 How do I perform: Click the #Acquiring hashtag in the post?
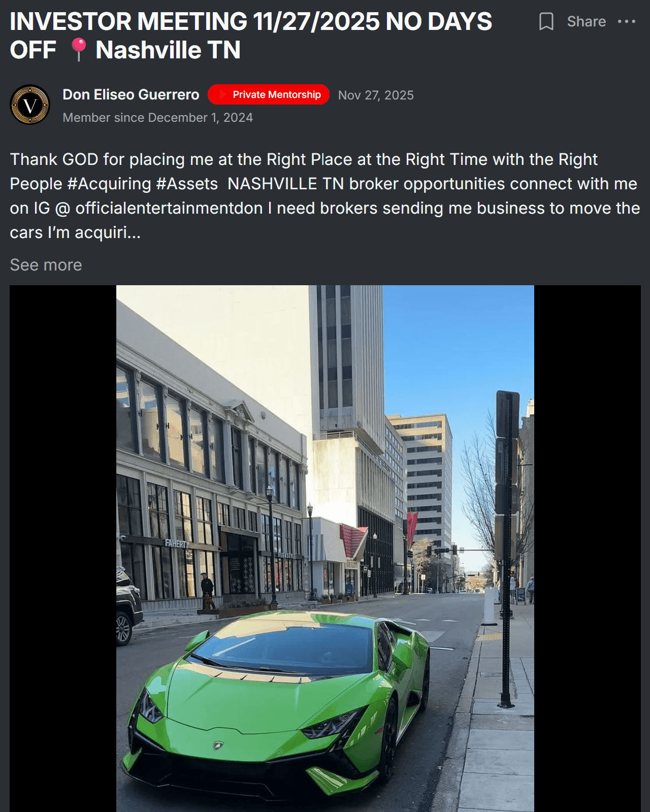tap(109, 184)
